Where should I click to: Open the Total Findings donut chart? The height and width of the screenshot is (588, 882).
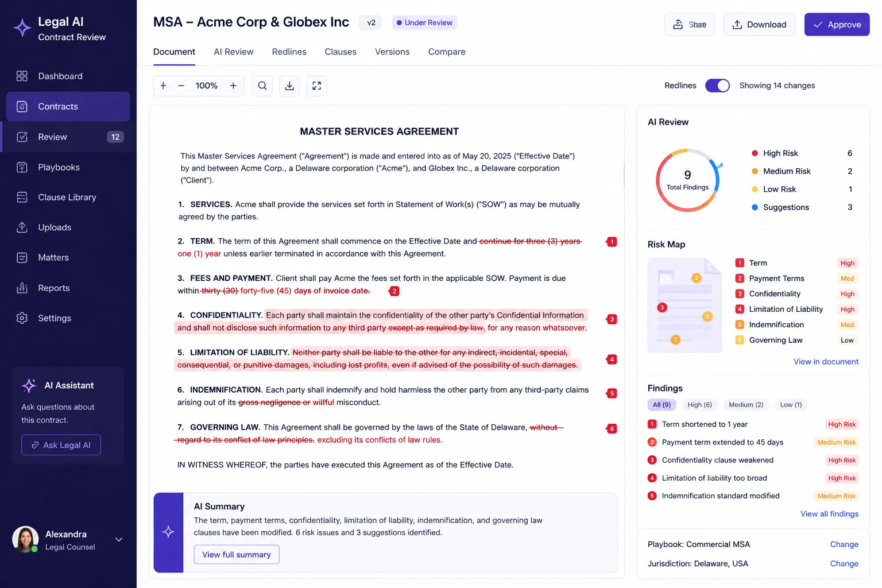[688, 180]
